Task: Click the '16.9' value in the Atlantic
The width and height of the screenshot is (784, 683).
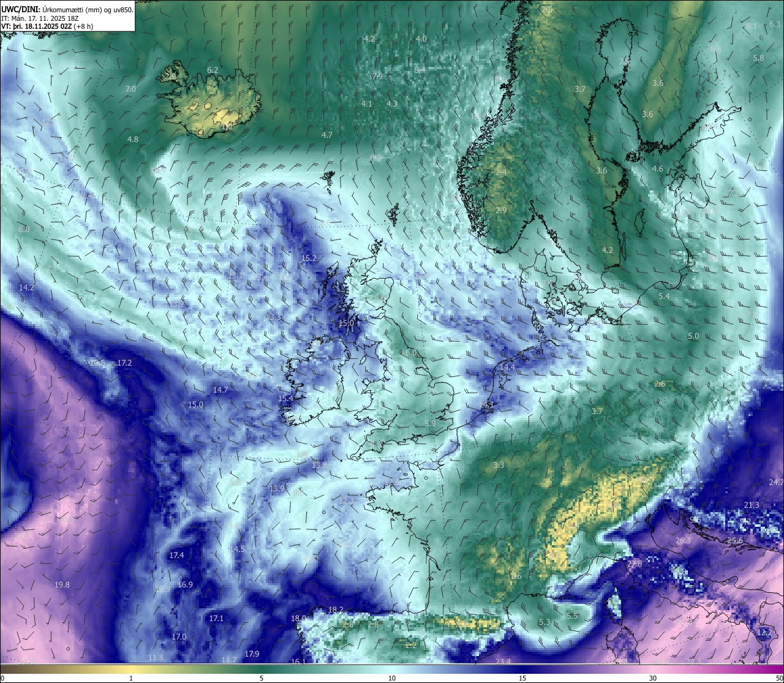Action: pos(185,585)
